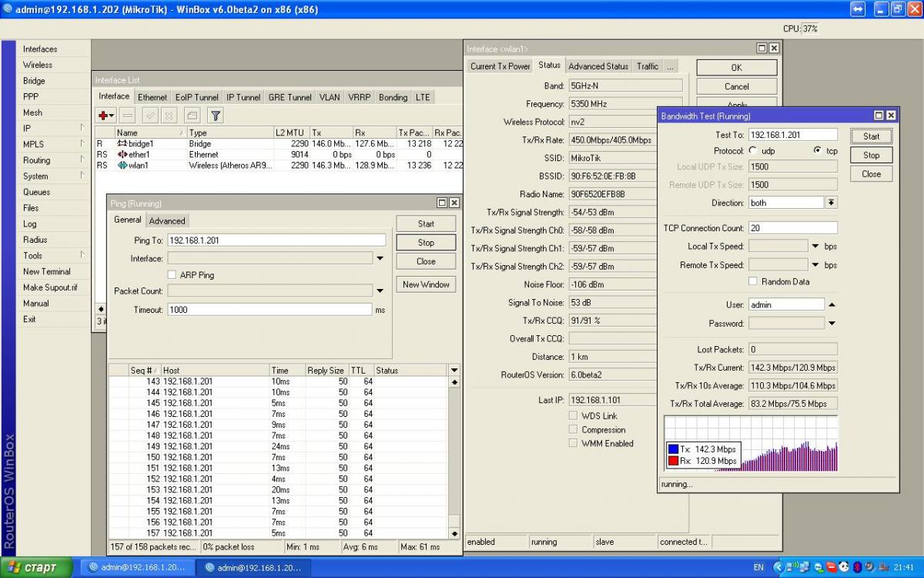Open the Ping Interface dropdown arrow
The image size is (924, 578).
tap(380, 259)
